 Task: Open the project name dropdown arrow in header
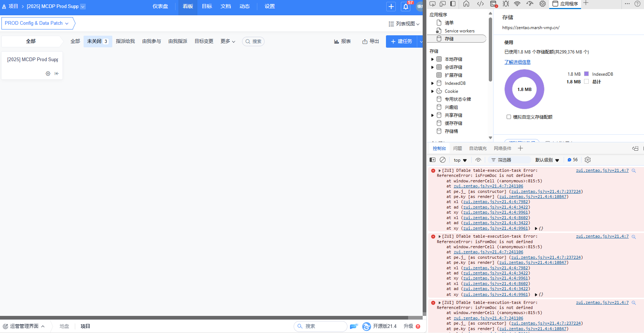[83, 6]
